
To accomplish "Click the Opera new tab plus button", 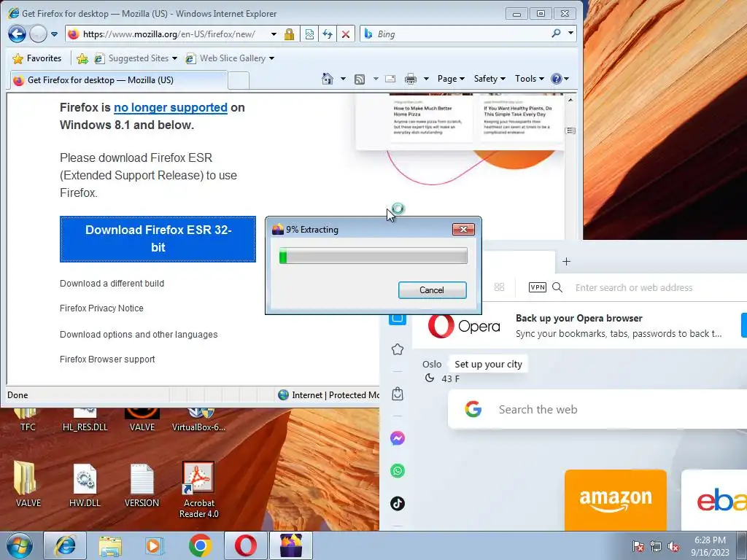I will tap(566, 261).
